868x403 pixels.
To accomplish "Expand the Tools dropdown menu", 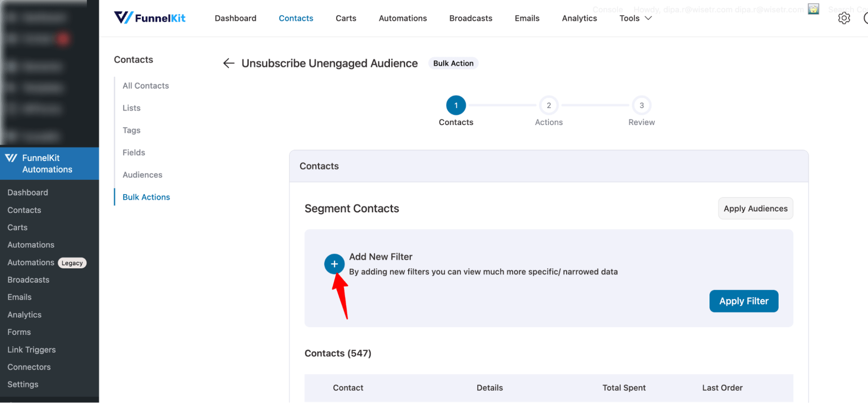I will [x=635, y=18].
